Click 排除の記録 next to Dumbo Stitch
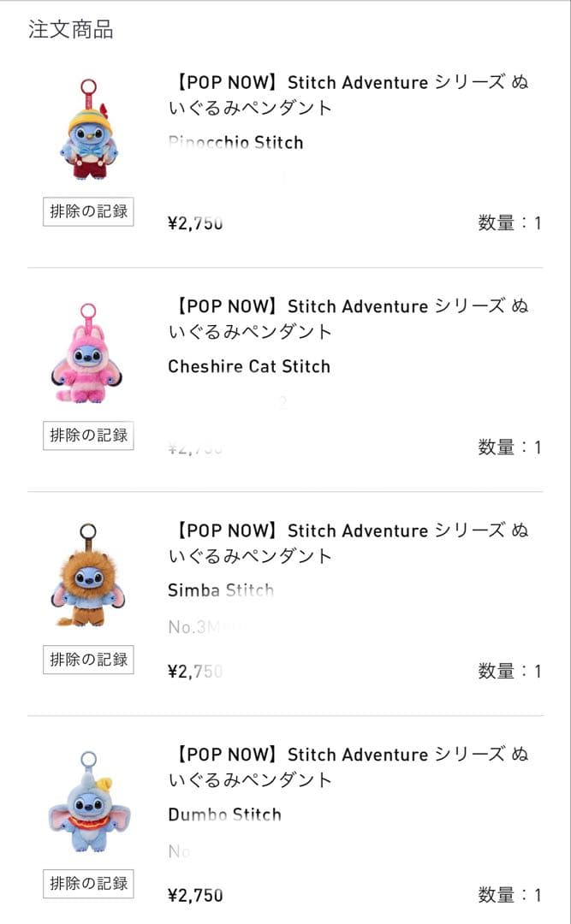Image resolution: width=571 pixels, height=924 pixels. tap(88, 884)
